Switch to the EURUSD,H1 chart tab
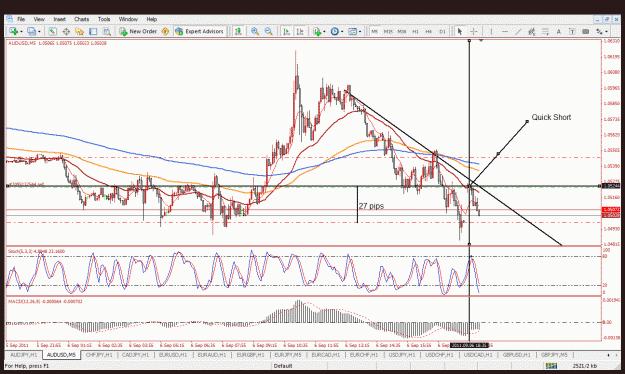The width and height of the screenshot is (625, 374). click(x=173, y=355)
